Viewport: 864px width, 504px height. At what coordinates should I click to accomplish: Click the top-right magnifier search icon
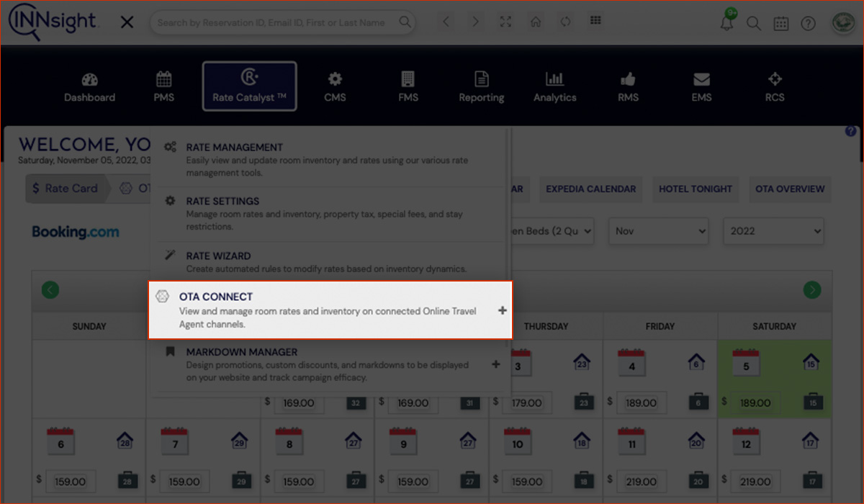753,23
